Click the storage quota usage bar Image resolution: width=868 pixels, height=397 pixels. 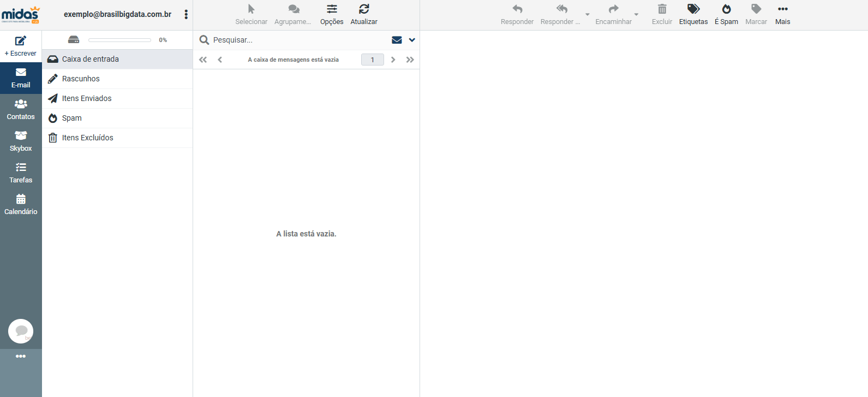[x=119, y=40]
